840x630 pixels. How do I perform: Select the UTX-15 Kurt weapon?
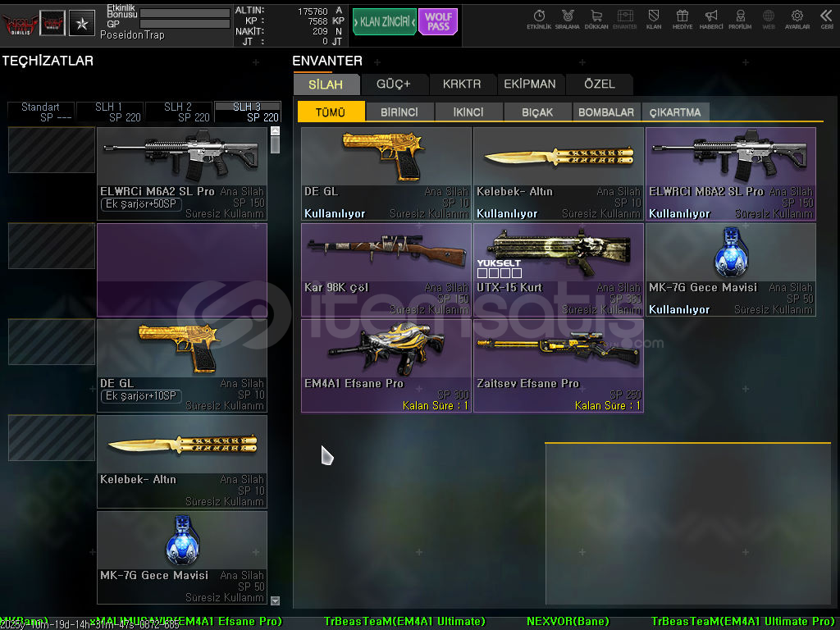[558, 269]
